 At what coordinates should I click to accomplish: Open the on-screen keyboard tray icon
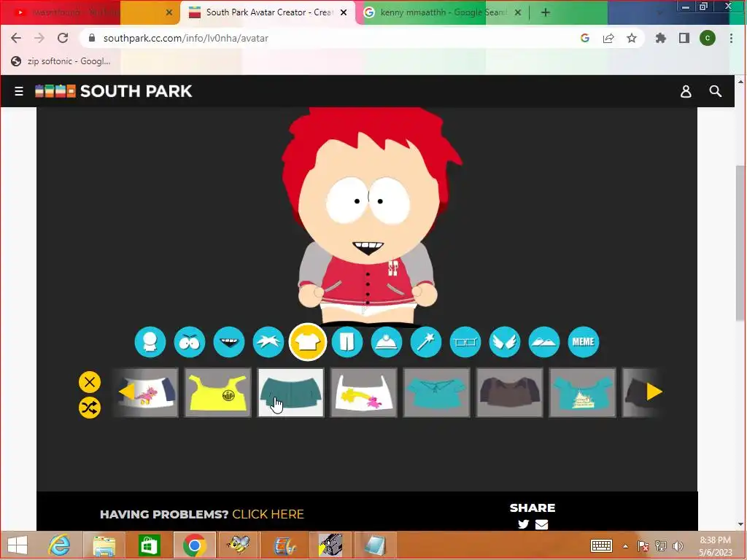tap(601, 545)
